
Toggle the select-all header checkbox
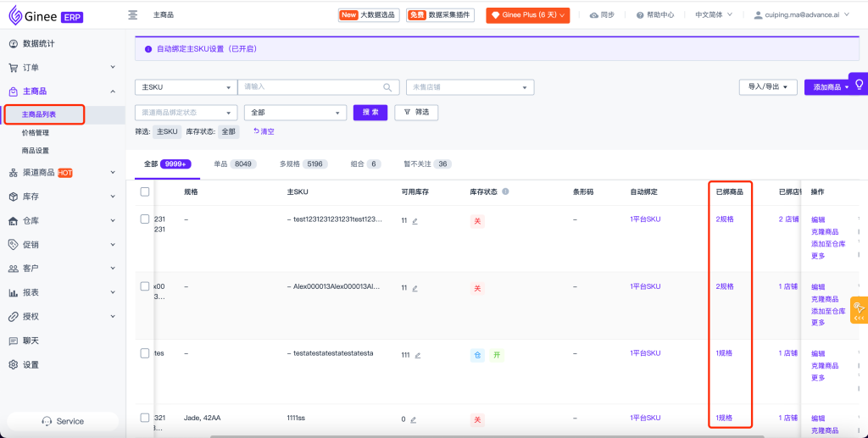pyautogui.click(x=145, y=191)
